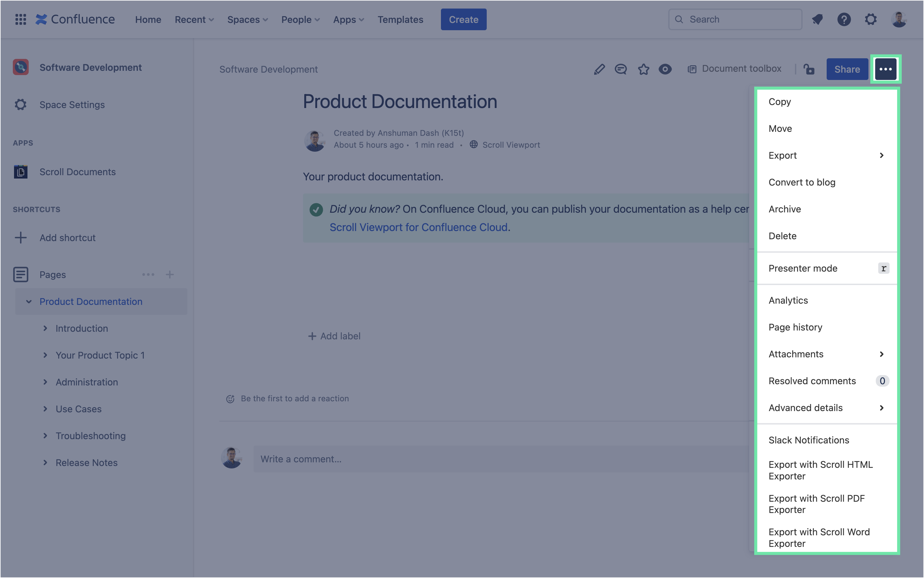Select Page history from the menu
The image size is (924, 578).
[x=795, y=327]
